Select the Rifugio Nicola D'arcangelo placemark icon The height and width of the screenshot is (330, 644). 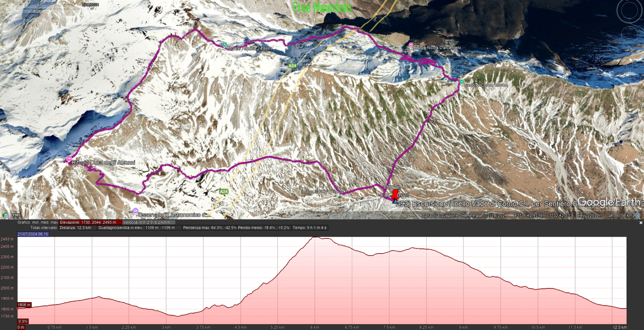tap(411, 45)
